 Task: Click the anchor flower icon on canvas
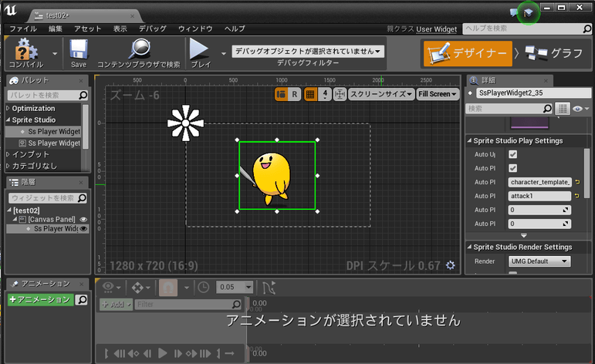[185, 123]
